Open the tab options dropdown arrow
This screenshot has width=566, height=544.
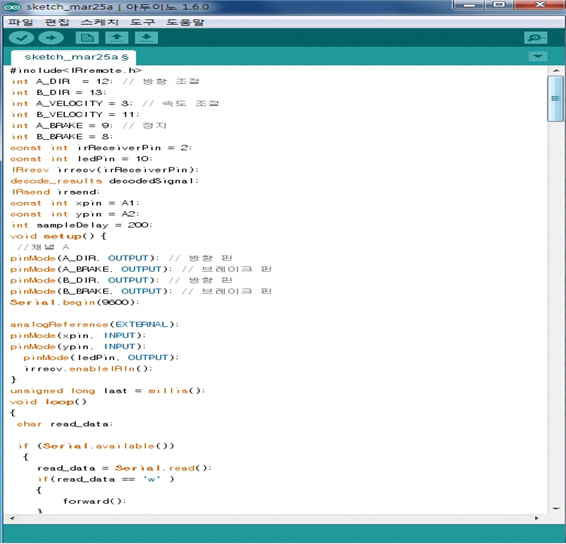point(537,56)
